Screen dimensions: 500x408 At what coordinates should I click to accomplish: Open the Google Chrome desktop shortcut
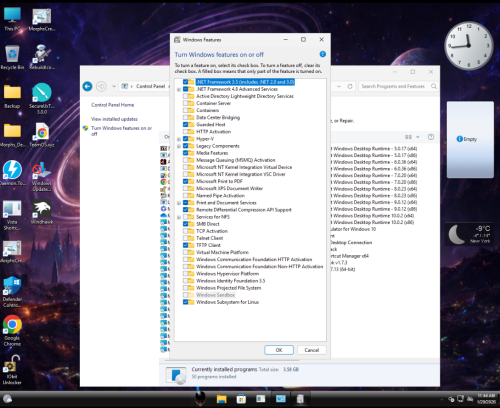[x=12, y=331]
